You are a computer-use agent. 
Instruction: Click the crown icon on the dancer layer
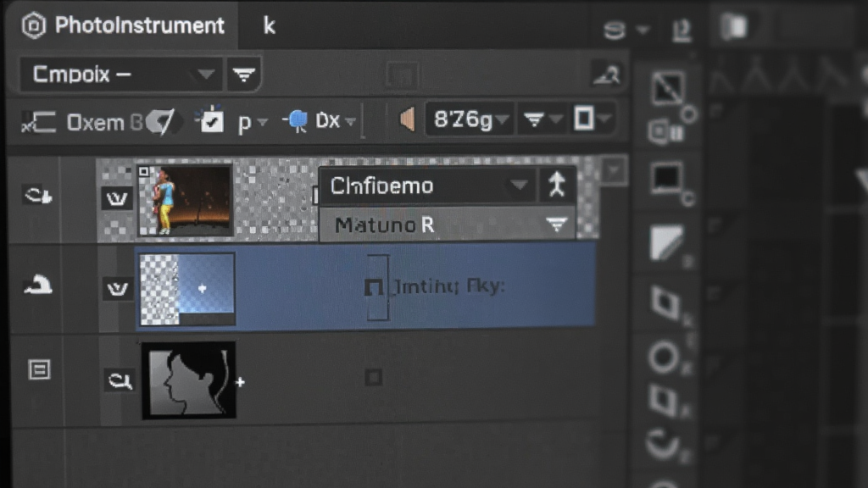click(116, 198)
